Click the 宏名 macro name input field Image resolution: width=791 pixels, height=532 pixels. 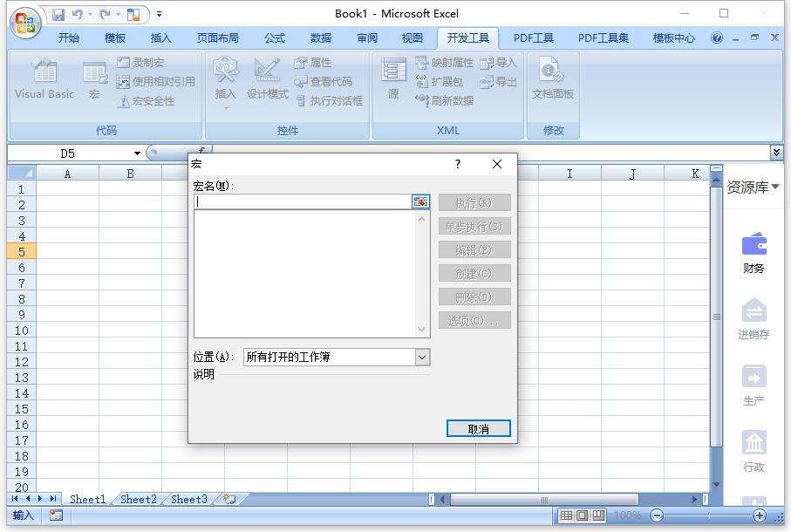click(303, 202)
